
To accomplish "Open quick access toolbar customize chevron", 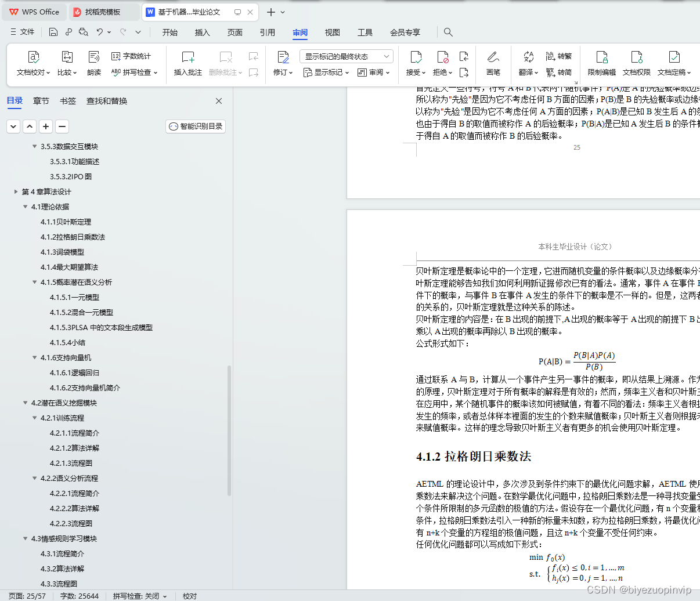I will 138,32.
